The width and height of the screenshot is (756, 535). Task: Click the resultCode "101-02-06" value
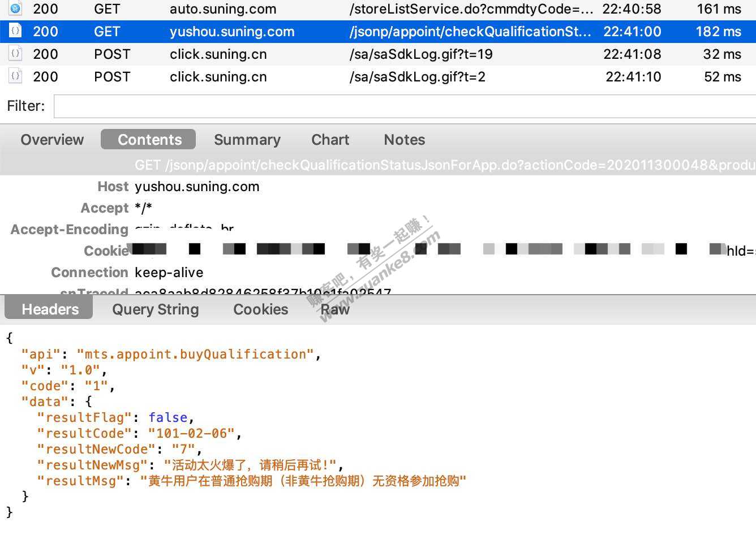point(191,433)
